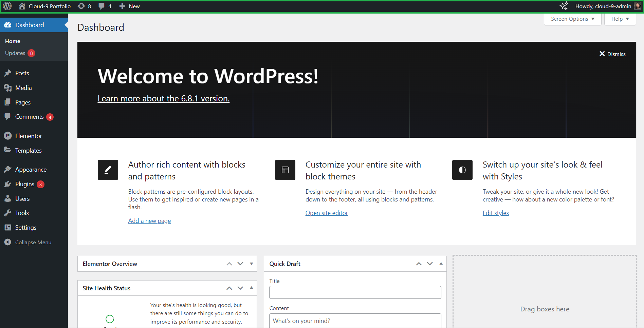644x328 pixels.
Task: Open the Home submenu item
Action: point(13,41)
